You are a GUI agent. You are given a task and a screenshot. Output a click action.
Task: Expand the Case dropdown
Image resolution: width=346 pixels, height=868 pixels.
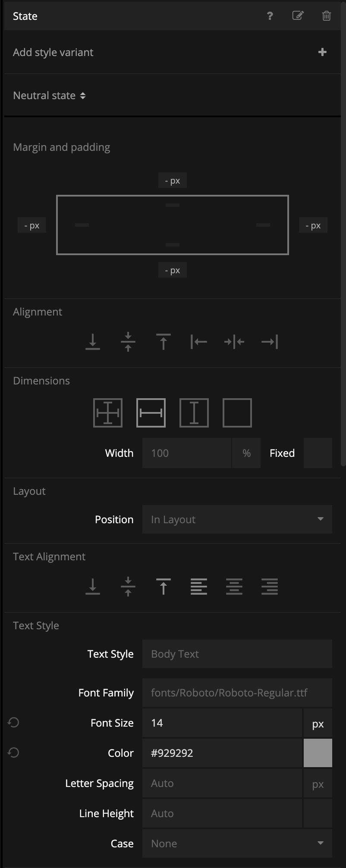point(237,843)
